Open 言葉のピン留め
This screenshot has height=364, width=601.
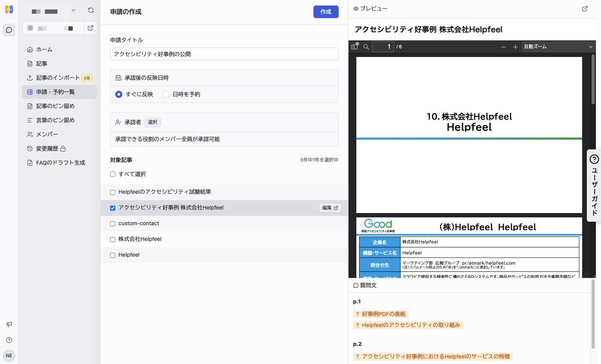[x=59, y=120]
